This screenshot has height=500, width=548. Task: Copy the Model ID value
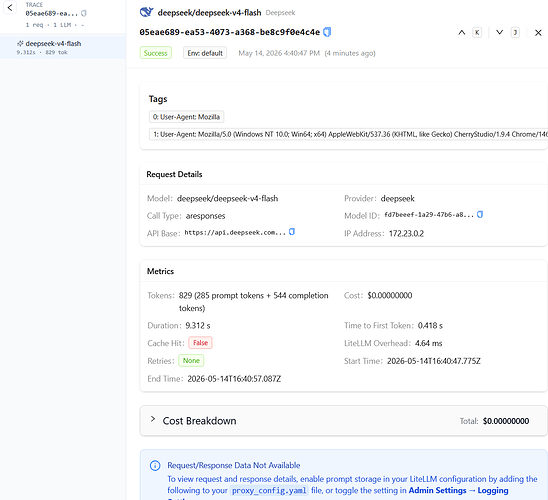coord(480,215)
